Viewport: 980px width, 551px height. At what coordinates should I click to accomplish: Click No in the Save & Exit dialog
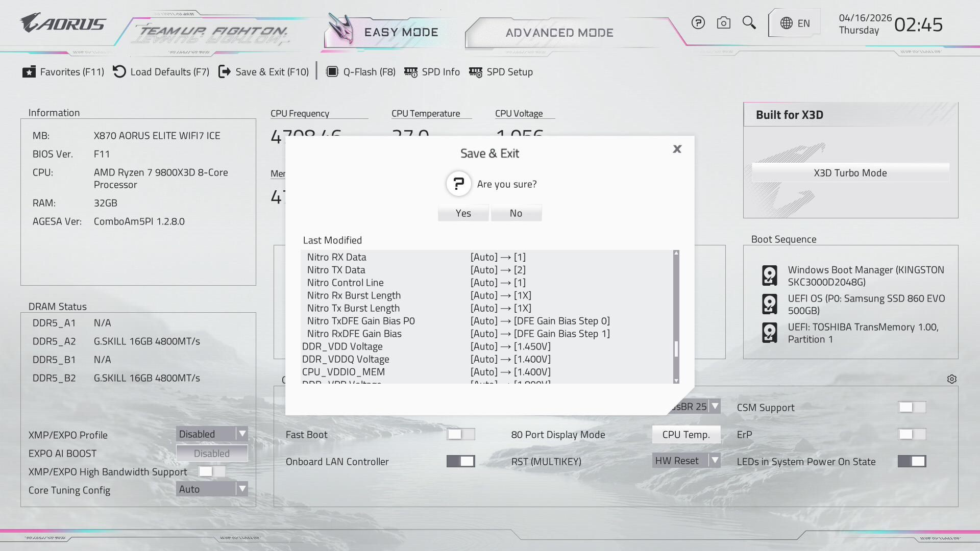click(x=516, y=213)
